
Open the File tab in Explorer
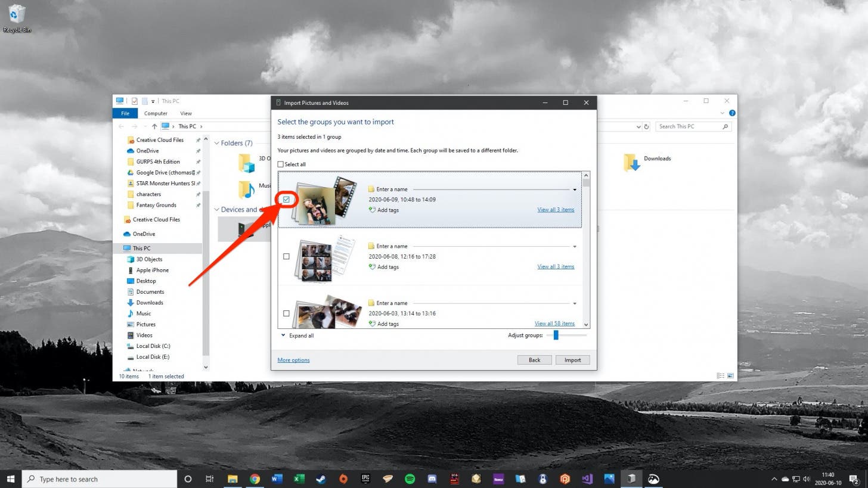[125, 113]
